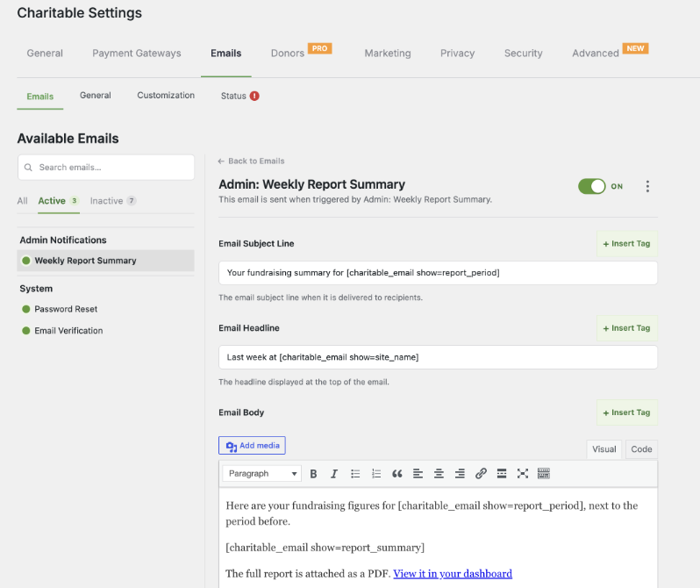700x588 pixels.
Task: Open the Donors tab
Action: point(288,54)
